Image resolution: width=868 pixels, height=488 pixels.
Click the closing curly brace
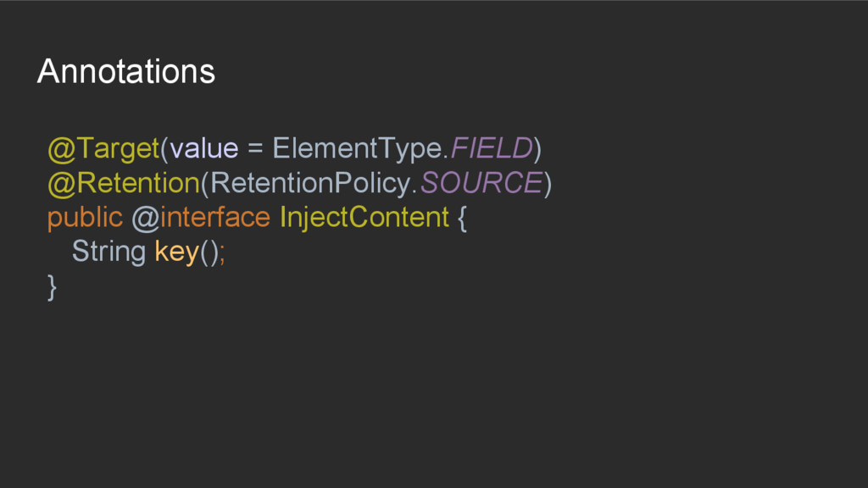pyautogui.click(x=53, y=286)
